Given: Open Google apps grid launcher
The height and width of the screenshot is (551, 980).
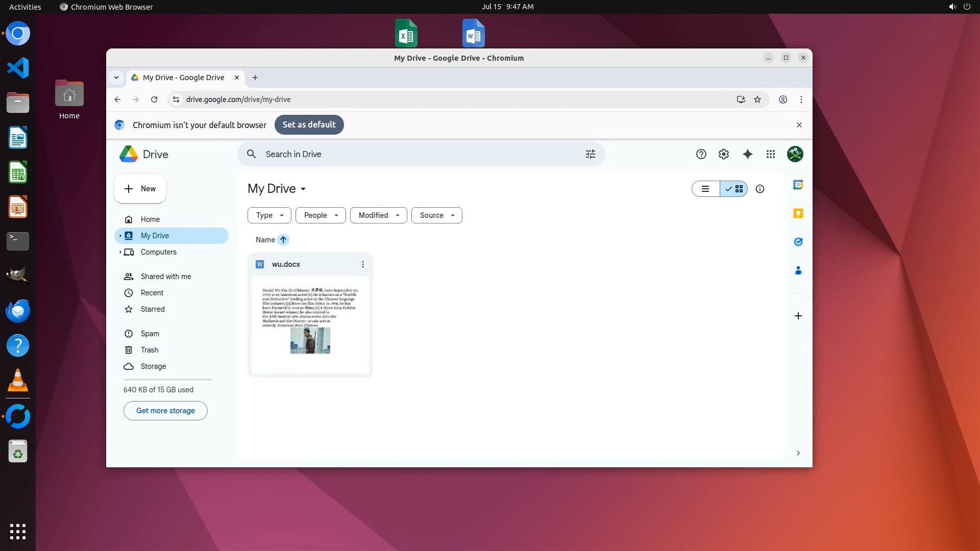Looking at the screenshot, I should pyautogui.click(x=771, y=154).
